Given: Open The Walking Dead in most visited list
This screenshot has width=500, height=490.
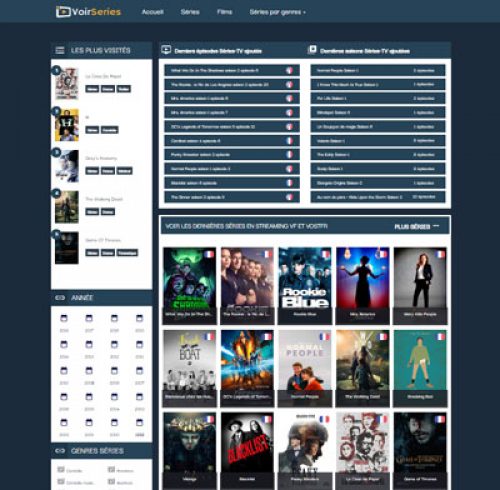Looking at the screenshot, I should point(104,199).
